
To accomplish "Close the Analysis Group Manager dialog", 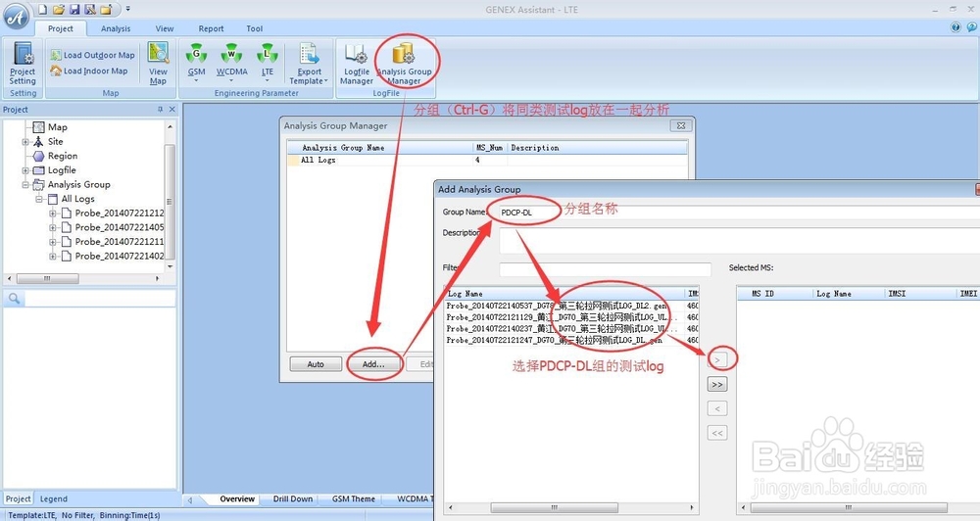I will [681, 125].
